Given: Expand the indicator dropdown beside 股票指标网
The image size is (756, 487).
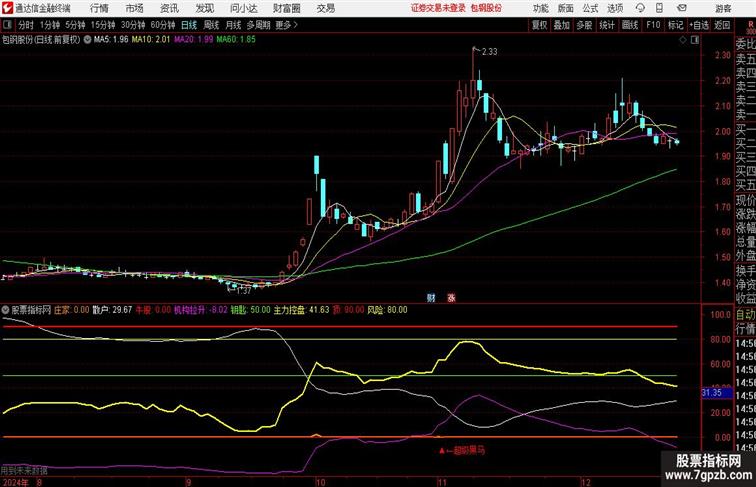Looking at the screenshot, I should coord(5,310).
